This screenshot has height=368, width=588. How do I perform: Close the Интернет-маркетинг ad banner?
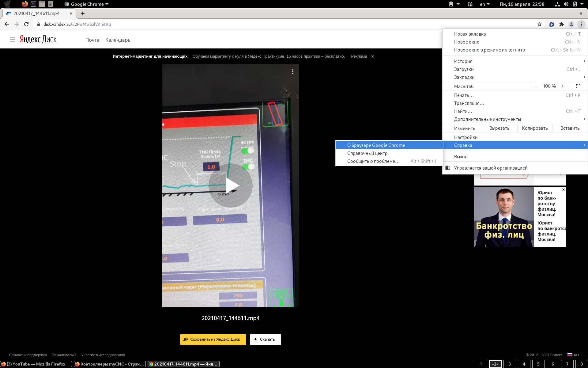(x=373, y=56)
